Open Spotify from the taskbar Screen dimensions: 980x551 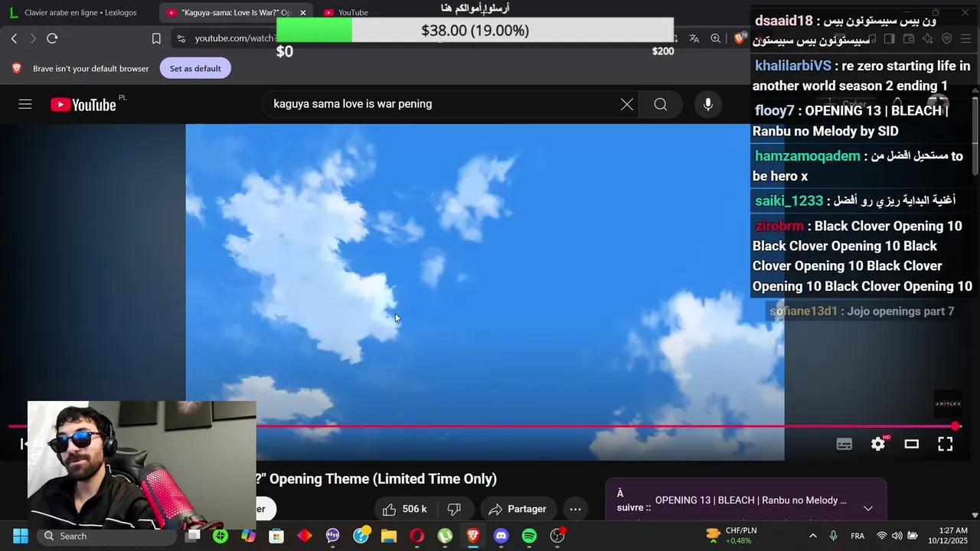pyautogui.click(x=529, y=536)
